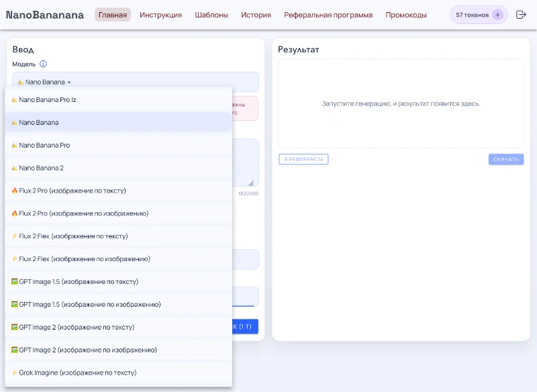The height and width of the screenshot is (392, 537).
Task: Select Grok Imagine (изображение по тексту)
Action: [119, 373]
